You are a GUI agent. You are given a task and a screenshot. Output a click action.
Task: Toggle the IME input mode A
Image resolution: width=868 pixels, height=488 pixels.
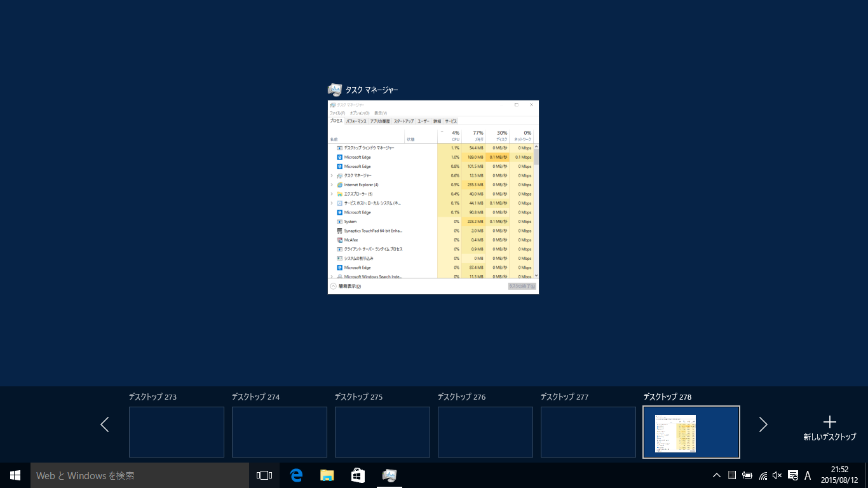coord(808,475)
